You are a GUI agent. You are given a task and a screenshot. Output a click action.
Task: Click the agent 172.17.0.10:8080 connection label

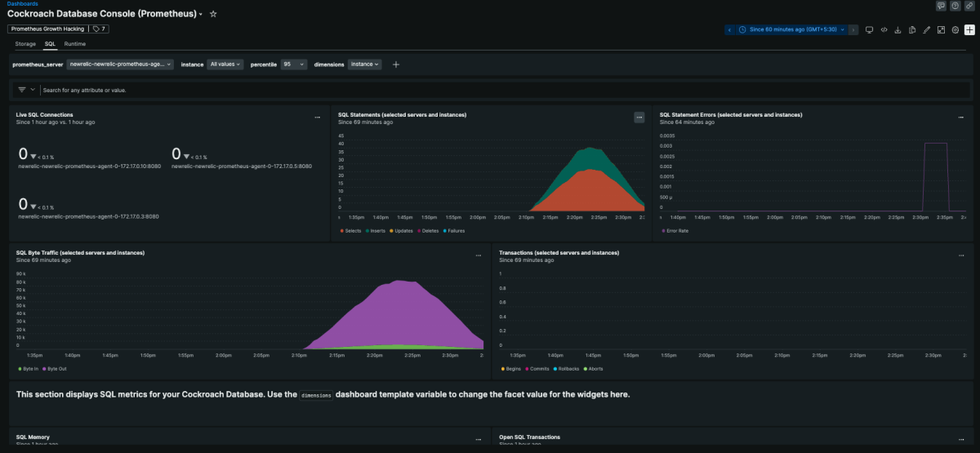click(x=88, y=166)
